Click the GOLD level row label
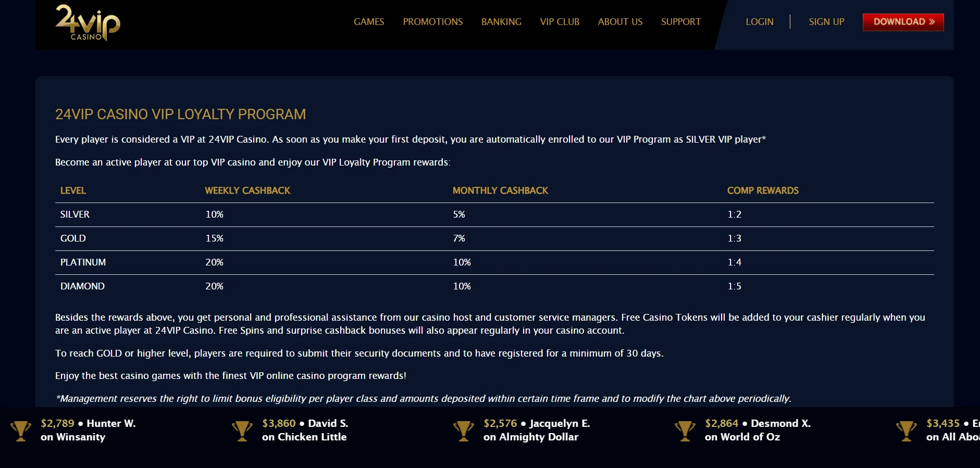980x468 pixels. point(73,238)
